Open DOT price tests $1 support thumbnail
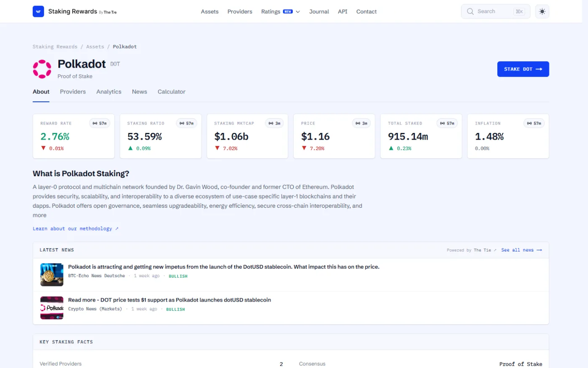Image resolution: width=588 pixels, height=368 pixels. (x=52, y=308)
